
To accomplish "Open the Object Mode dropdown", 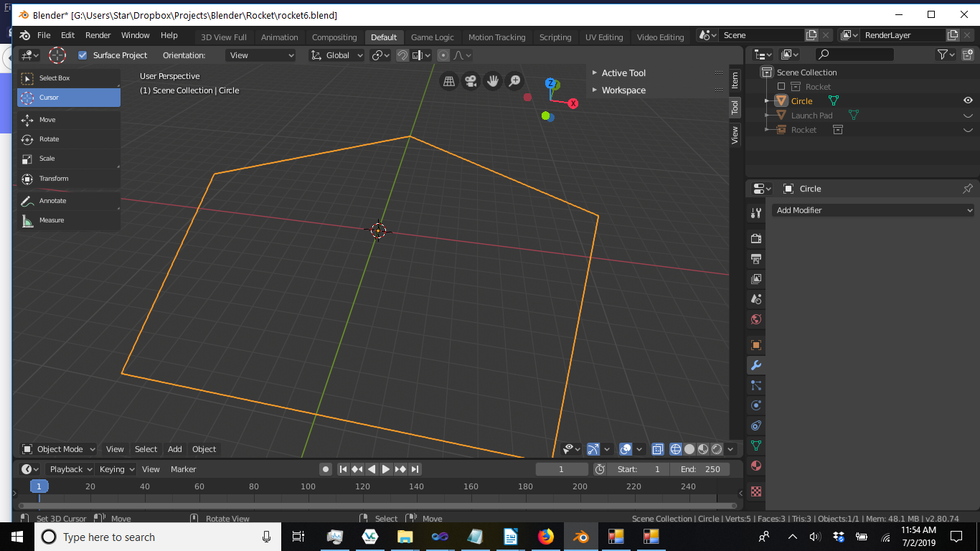I will click(x=58, y=449).
